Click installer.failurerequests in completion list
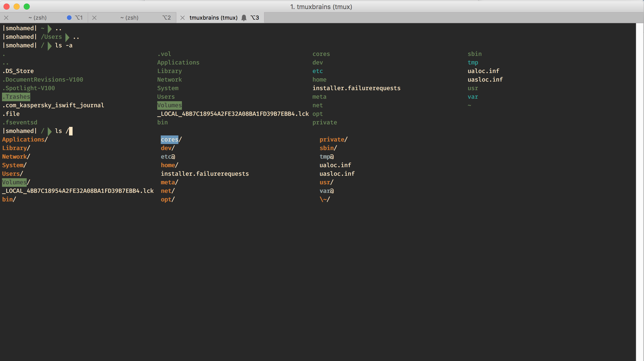The width and height of the screenshot is (644, 361). (x=205, y=174)
